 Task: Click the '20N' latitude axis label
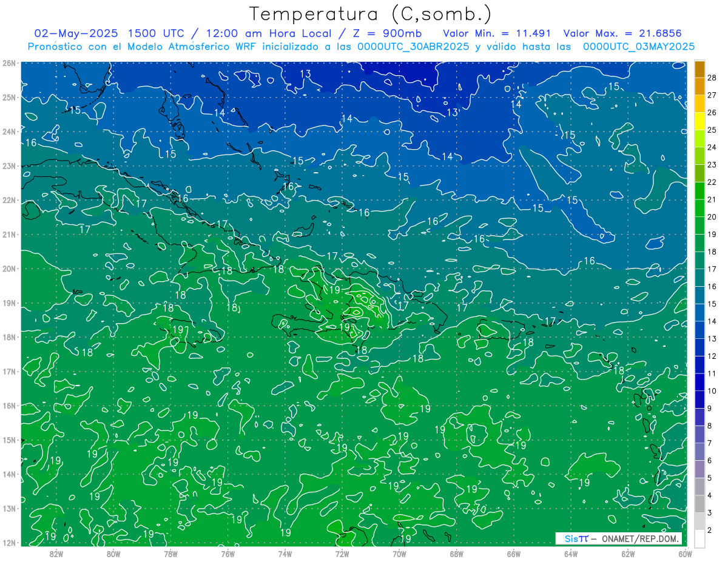pos(8,269)
